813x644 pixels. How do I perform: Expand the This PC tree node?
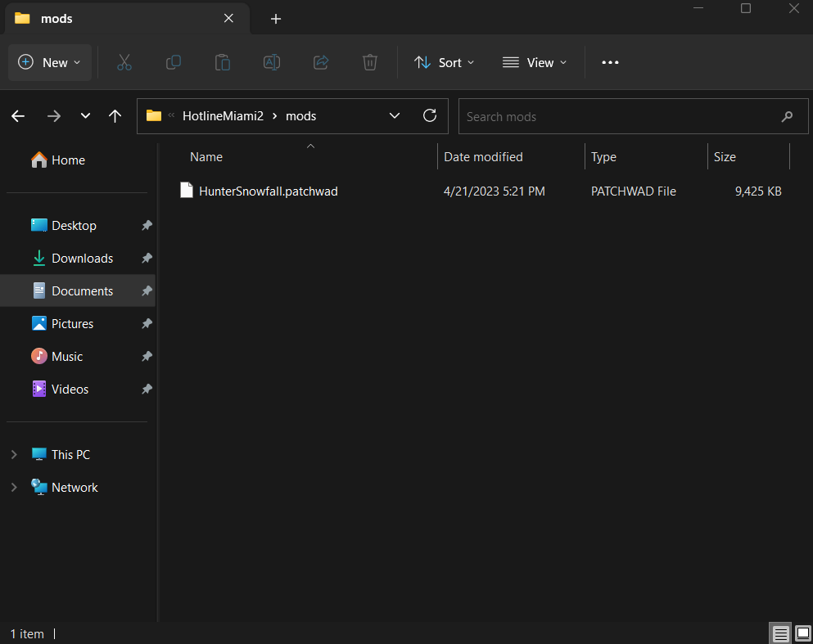click(x=14, y=454)
